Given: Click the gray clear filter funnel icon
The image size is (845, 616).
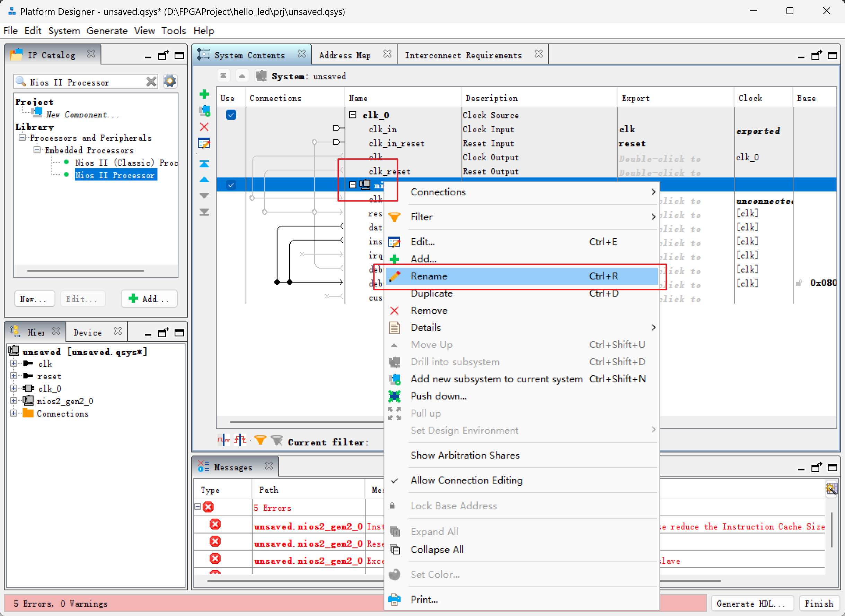Looking at the screenshot, I should tap(277, 441).
